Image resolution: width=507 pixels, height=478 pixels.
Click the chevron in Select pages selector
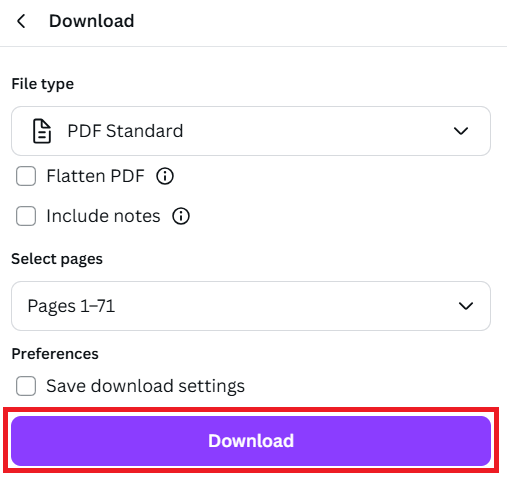pyautogui.click(x=466, y=306)
